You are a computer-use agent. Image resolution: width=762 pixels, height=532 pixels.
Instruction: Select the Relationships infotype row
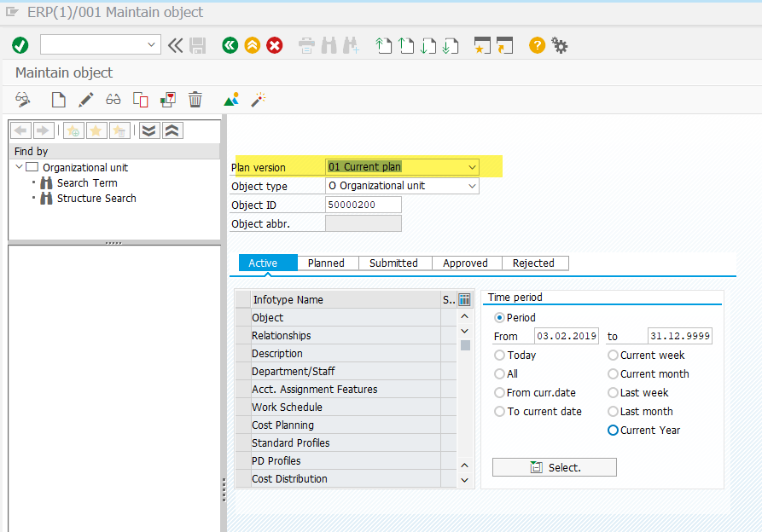click(x=346, y=335)
